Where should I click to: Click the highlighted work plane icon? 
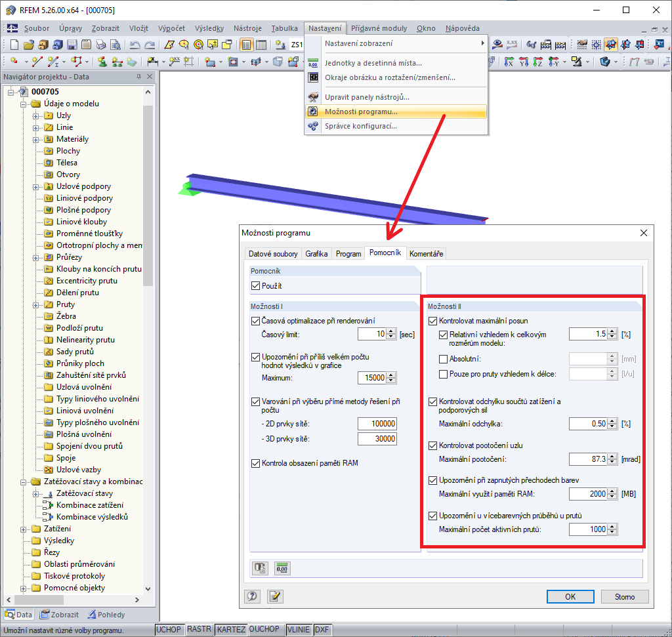tap(611, 45)
